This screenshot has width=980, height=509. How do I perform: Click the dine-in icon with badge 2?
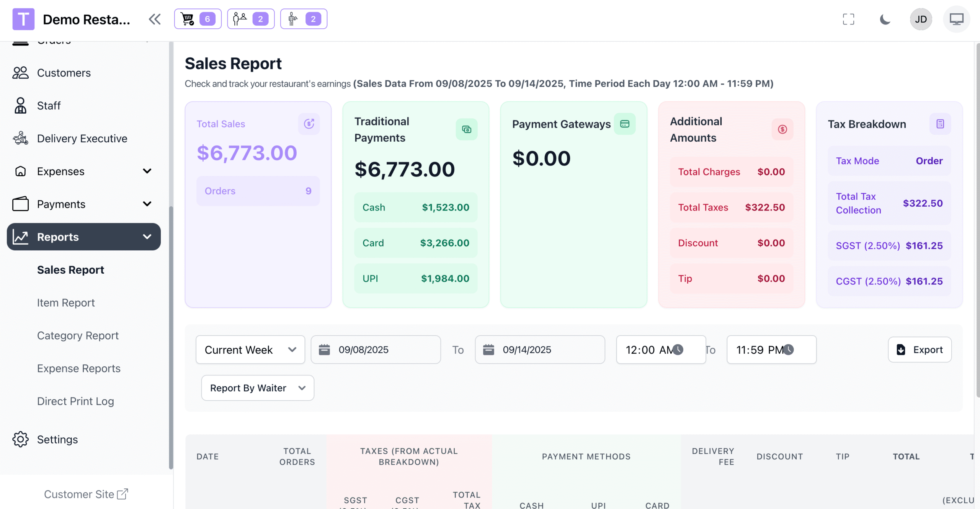[250, 18]
